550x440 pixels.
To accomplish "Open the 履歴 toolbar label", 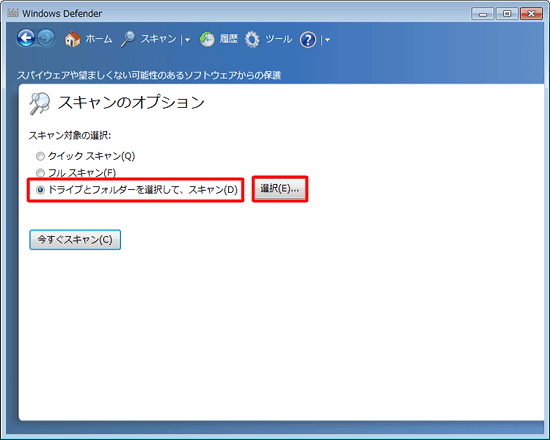I will click(229, 39).
